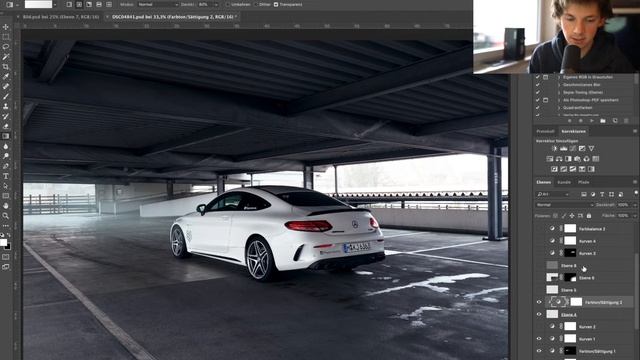This screenshot has height=360, width=640.
Task: Select the Blur tool
Action: coord(6,146)
